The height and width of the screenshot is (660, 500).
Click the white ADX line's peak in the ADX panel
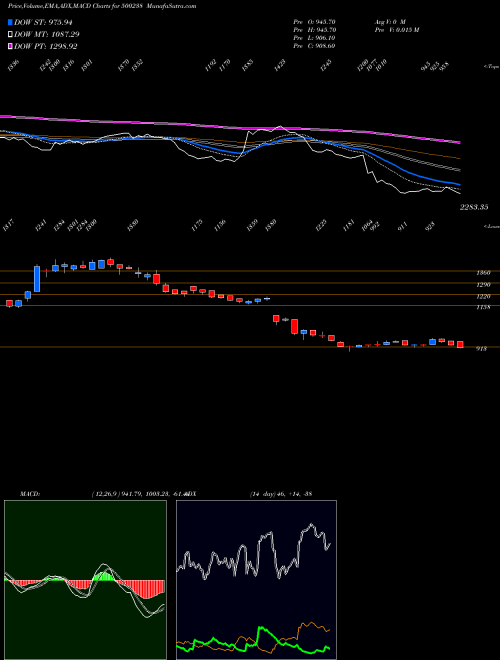coord(311,524)
